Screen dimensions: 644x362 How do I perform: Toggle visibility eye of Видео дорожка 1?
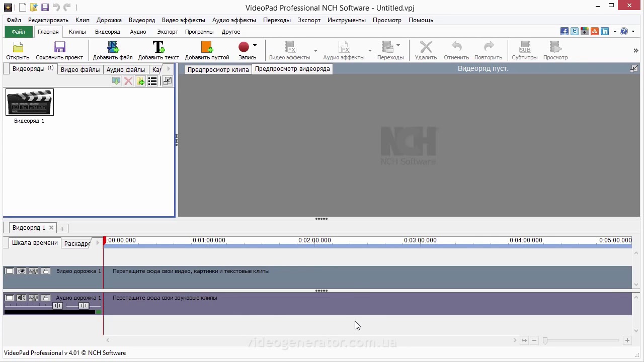(22, 271)
